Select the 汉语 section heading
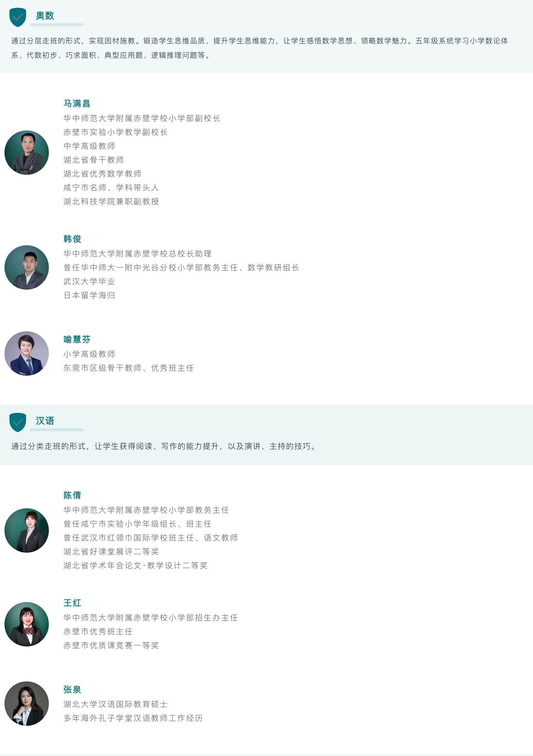The height and width of the screenshot is (756, 533). coord(45,421)
